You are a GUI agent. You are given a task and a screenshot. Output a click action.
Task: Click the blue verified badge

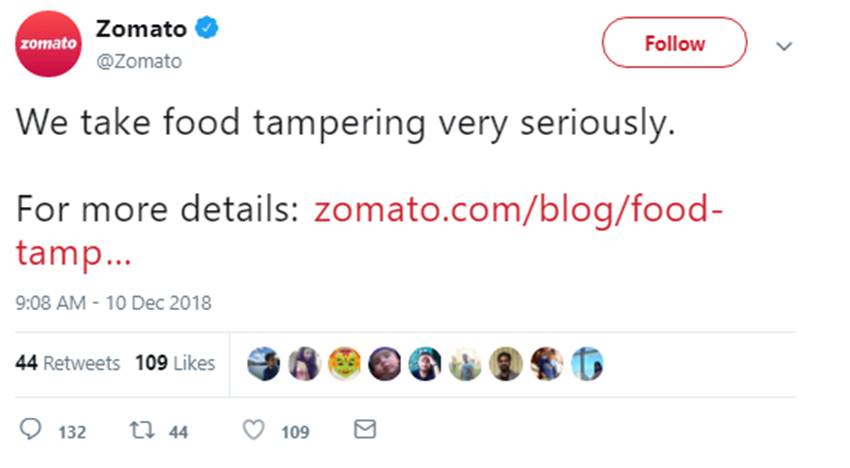(x=207, y=29)
